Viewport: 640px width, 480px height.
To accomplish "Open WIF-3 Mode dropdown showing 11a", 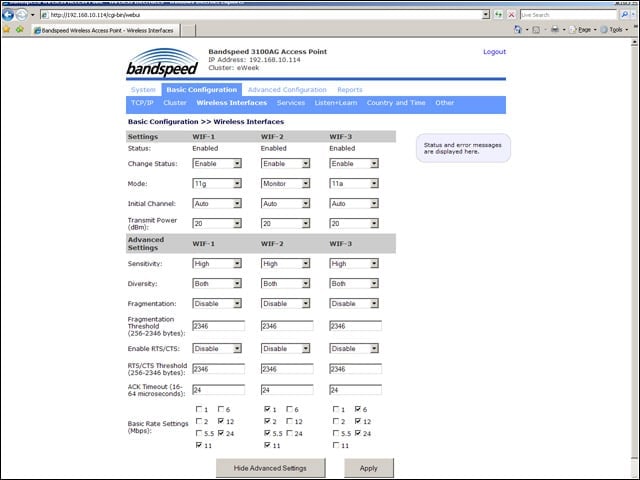I will point(354,184).
